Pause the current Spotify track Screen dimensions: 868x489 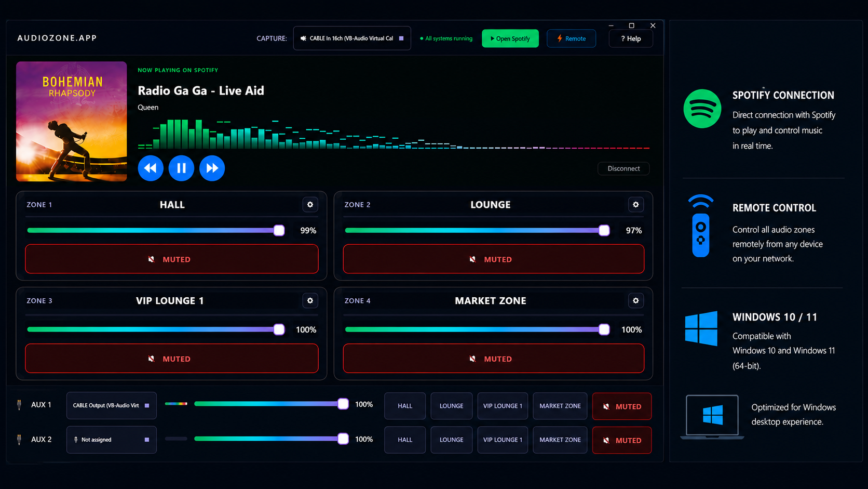[x=181, y=168]
